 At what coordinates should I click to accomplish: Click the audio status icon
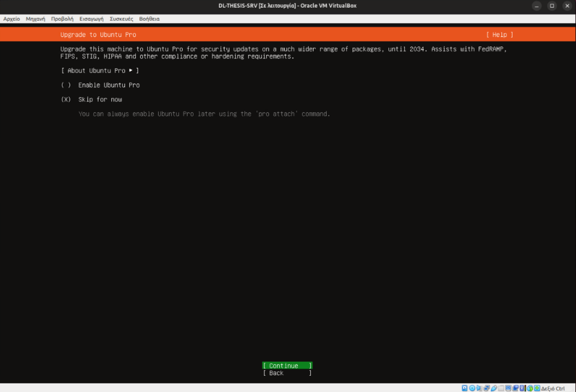coord(479,388)
